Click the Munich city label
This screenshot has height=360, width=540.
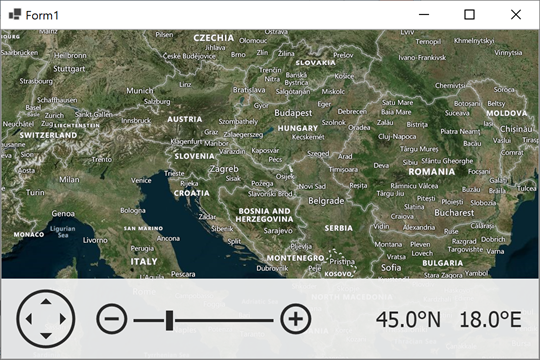[x=139, y=91]
